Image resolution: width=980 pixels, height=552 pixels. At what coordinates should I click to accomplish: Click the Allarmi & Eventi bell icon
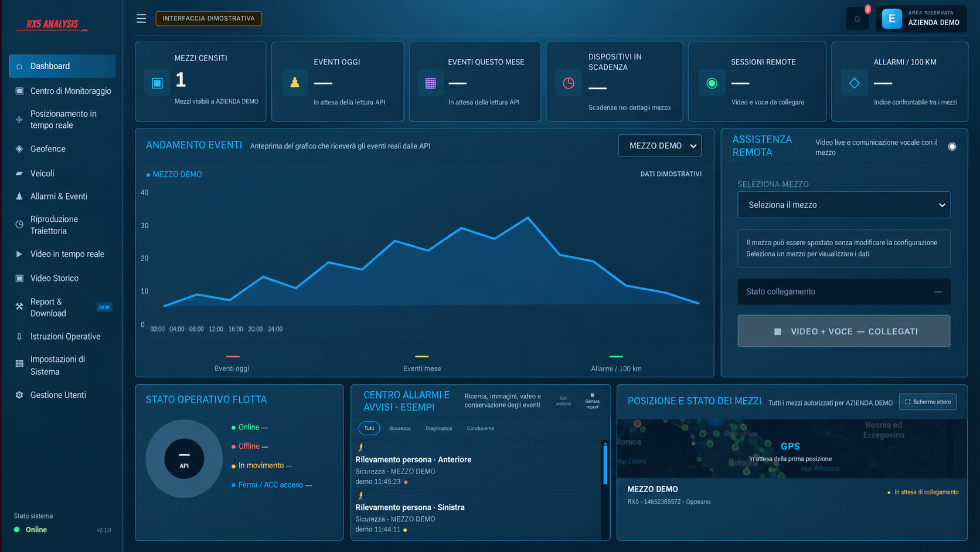coord(19,197)
